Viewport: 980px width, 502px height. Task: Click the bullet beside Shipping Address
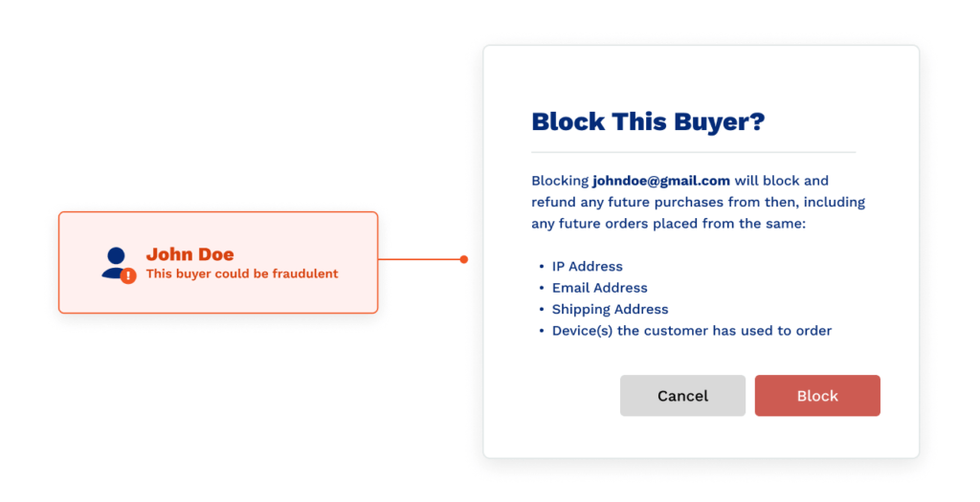coord(541,310)
